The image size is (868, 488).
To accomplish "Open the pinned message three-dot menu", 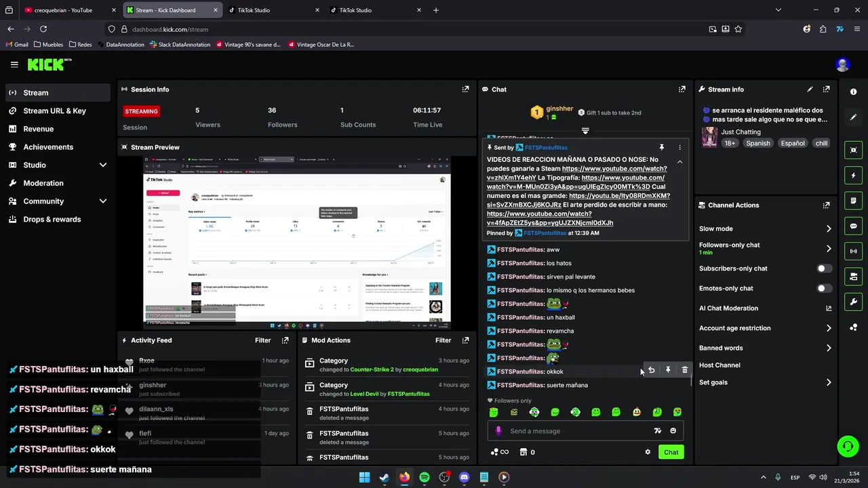I will tap(679, 147).
